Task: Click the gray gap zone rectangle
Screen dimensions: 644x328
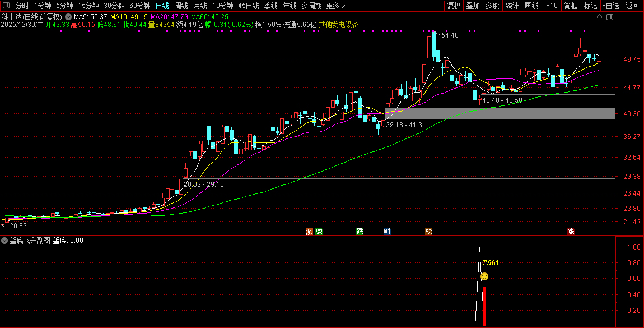Action: click(x=500, y=113)
